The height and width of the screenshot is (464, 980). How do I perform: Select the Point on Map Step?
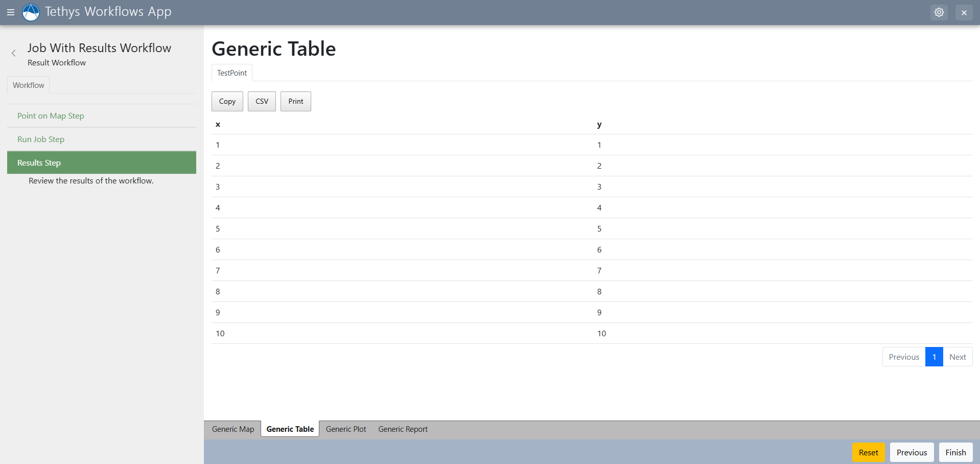pos(50,115)
